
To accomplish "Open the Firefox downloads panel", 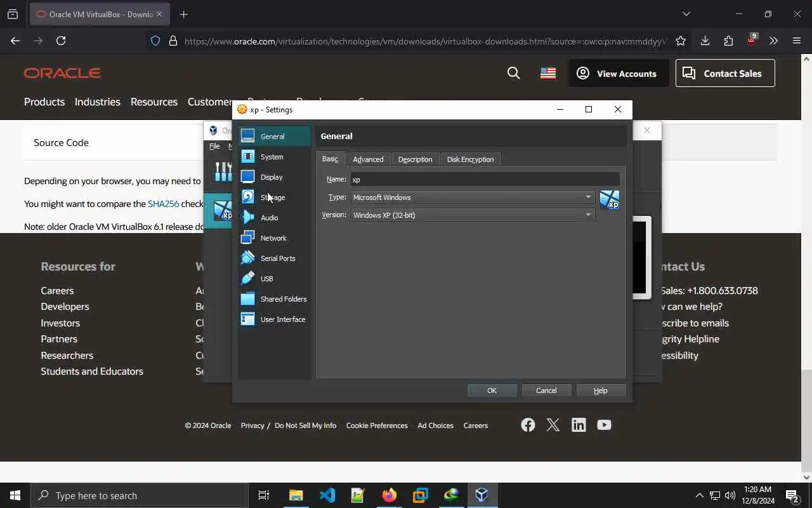I will coord(705,41).
